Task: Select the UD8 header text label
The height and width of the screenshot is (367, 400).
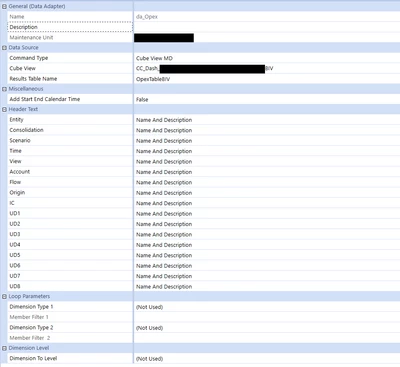Action: point(15,286)
